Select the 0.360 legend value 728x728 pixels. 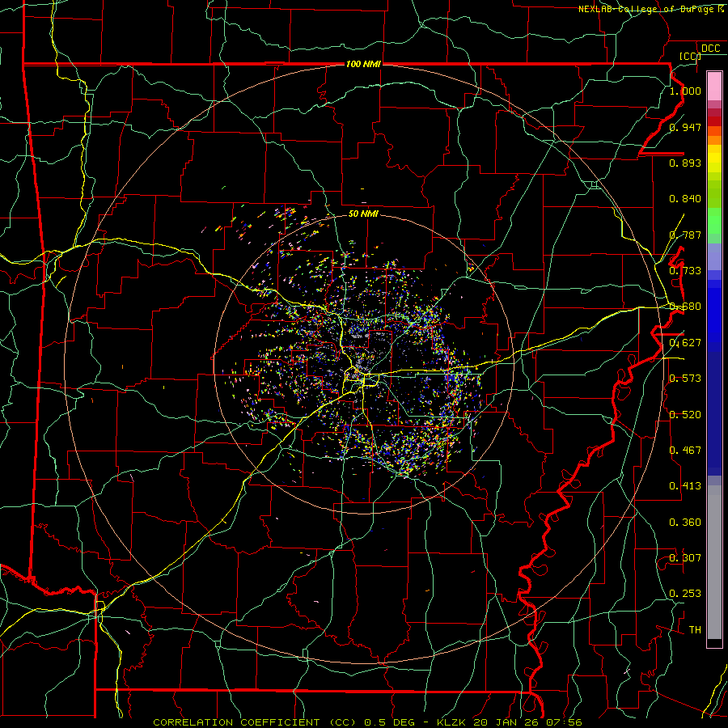(685, 523)
